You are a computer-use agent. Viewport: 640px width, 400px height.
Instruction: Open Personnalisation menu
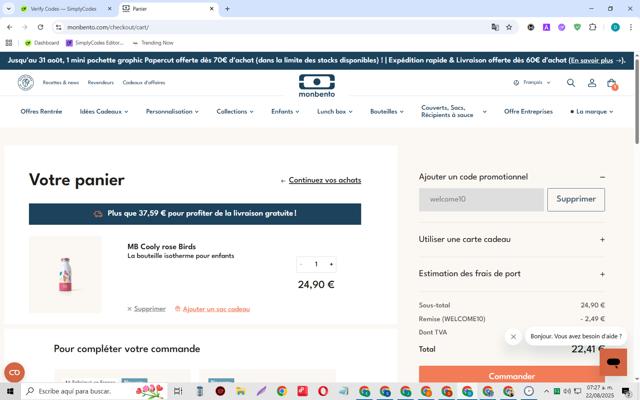(x=172, y=111)
